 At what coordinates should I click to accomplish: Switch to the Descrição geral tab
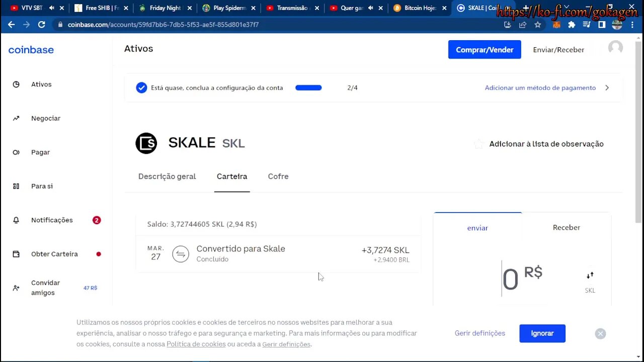(x=167, y=176)
